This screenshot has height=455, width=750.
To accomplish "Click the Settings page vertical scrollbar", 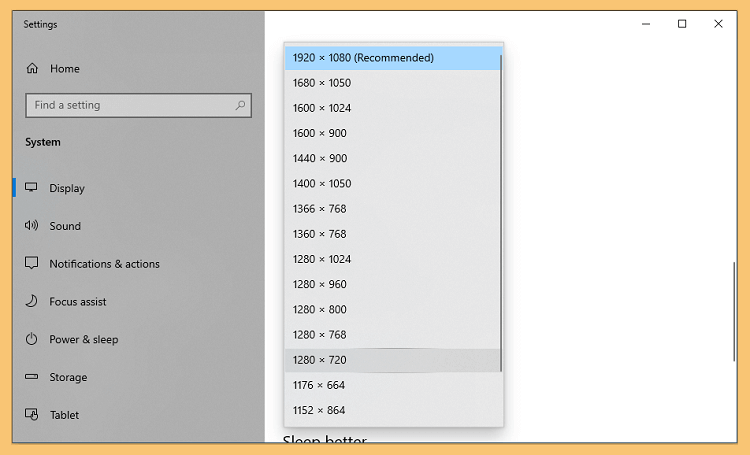I will pos(734,311).
